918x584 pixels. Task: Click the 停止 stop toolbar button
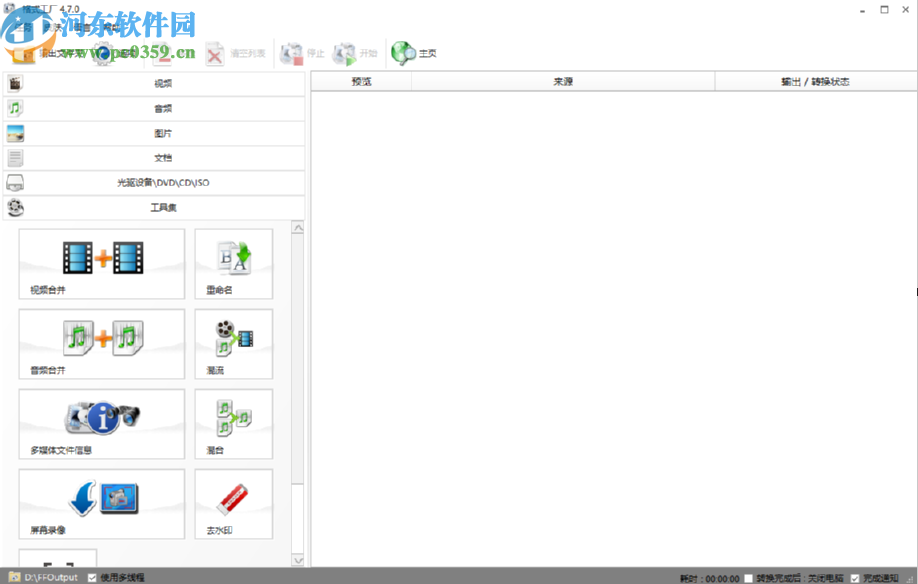tap(302, 54)
